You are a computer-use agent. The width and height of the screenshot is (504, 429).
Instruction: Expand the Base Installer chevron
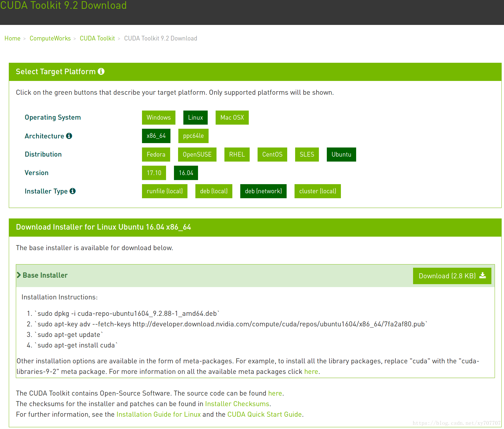coord(19,275)
